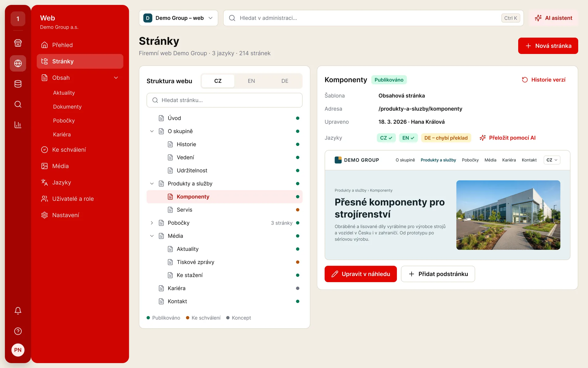Open Historie verzí link
Screen dimensions: 588x368
tap(544, 80)
